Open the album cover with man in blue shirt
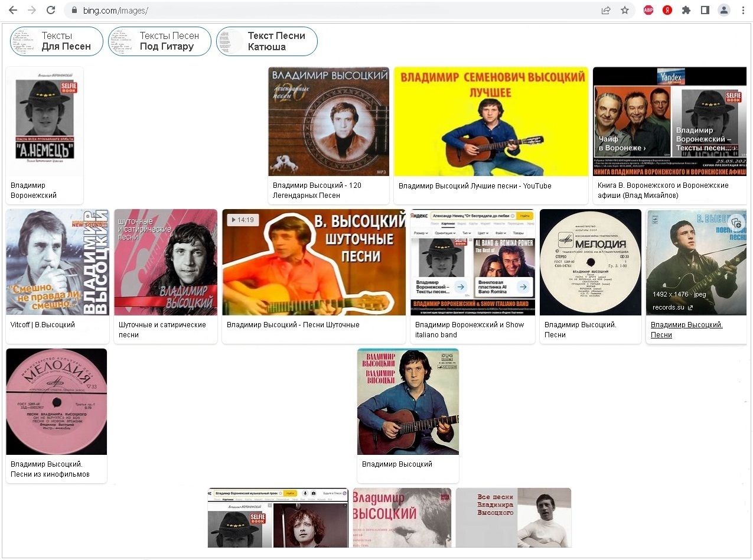This screenshot has width=753, height=560. click(x=408, y=402)
